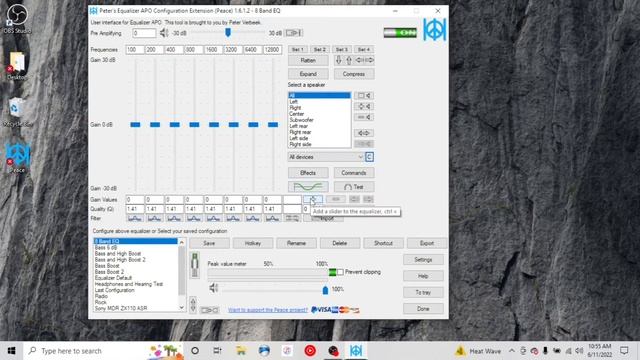Click the third speaker icon beside the speaker list
The image size is (640, 360).
coord(364,117)
